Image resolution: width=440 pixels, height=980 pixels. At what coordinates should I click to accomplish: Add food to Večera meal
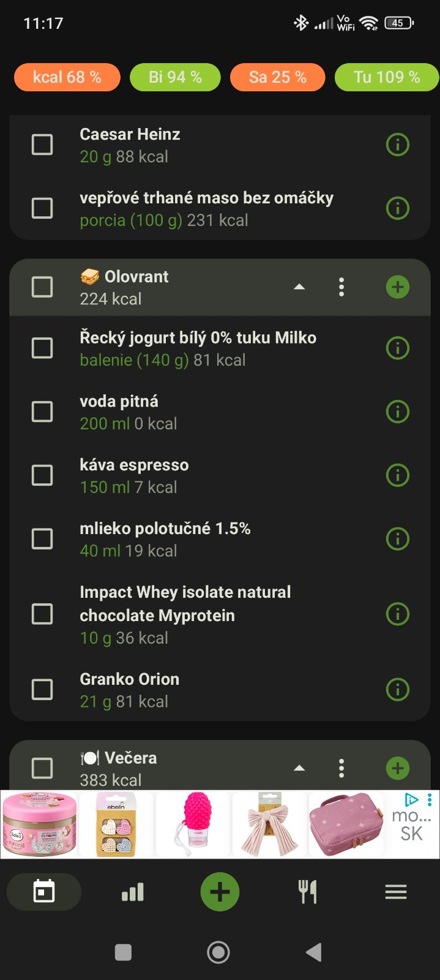398,768
